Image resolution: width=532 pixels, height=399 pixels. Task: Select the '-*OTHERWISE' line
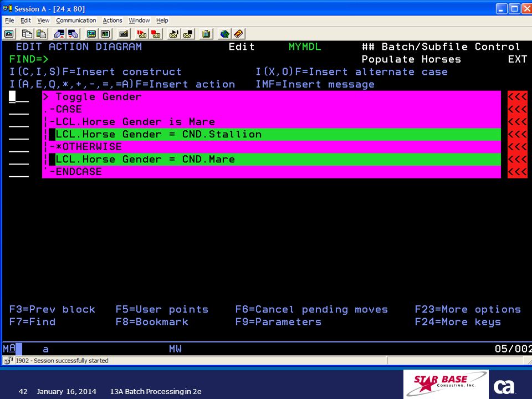pyautogui.click(x=272, y=147)
